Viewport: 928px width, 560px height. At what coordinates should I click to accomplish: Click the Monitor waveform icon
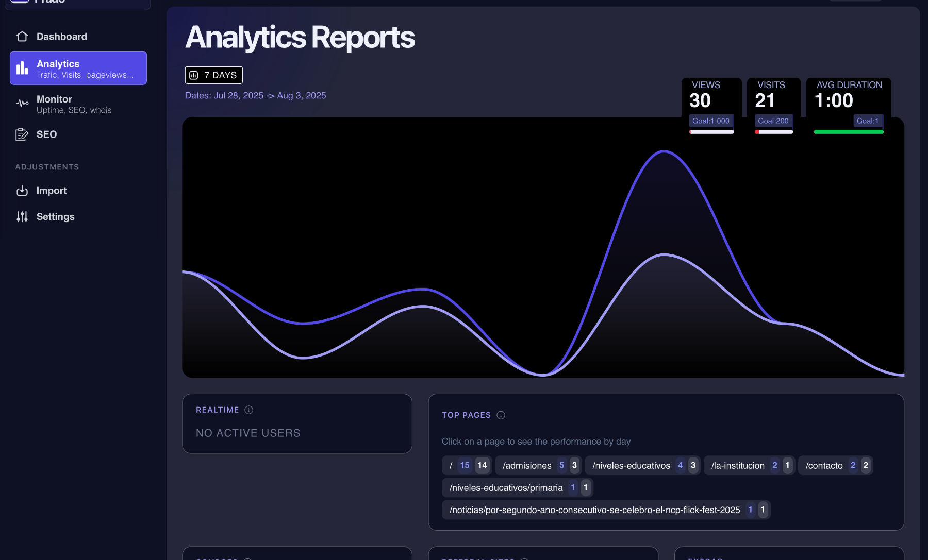pos(22,103)
